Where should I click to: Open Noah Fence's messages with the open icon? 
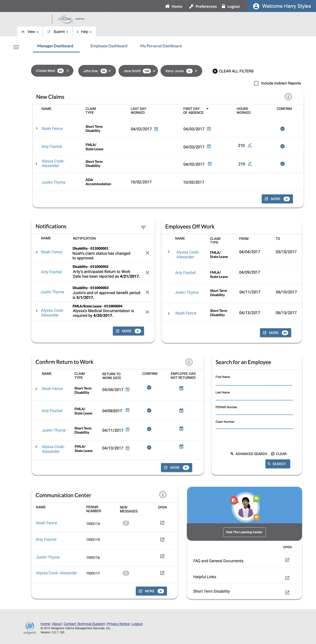[x=162, y=523]
